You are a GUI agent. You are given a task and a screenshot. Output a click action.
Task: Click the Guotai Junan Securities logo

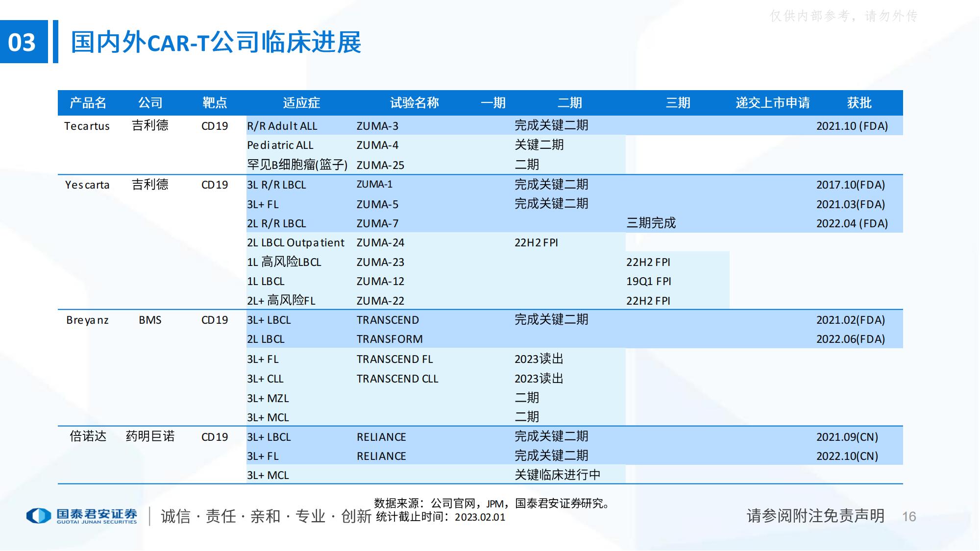81,516
